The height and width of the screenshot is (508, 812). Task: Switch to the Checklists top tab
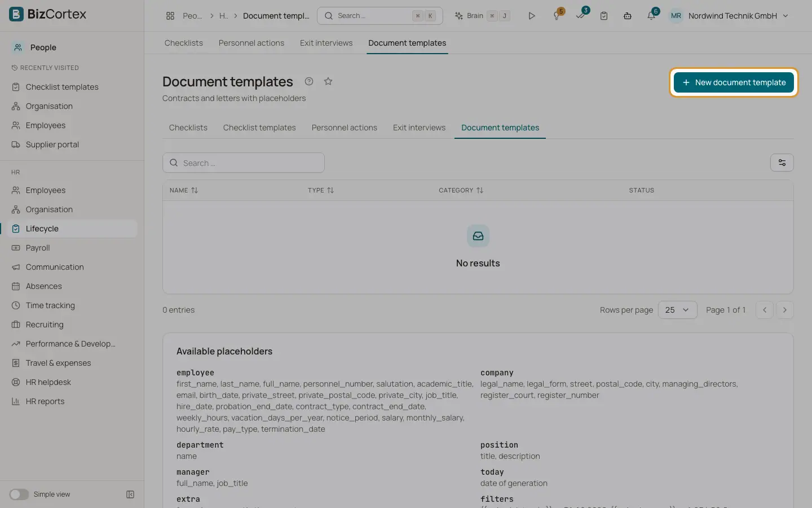183,43
